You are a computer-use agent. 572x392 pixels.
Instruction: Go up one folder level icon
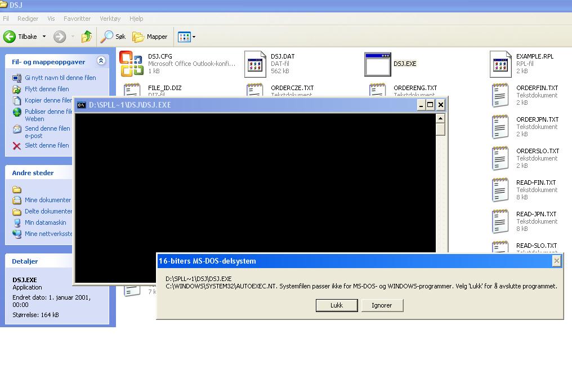pyautogui.click(x=87, y=37)
